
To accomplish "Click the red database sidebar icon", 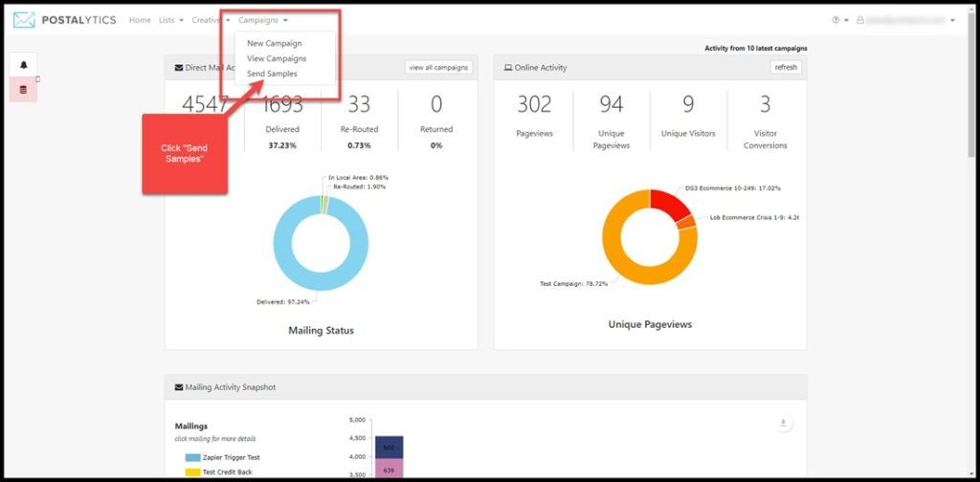I will (24, 90).
